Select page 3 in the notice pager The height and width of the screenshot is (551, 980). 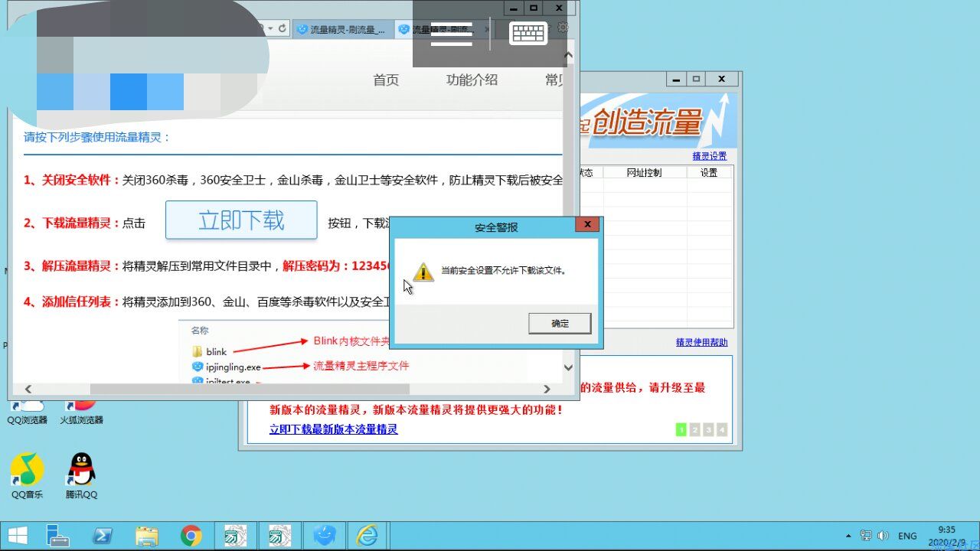(x=708, y=430)
